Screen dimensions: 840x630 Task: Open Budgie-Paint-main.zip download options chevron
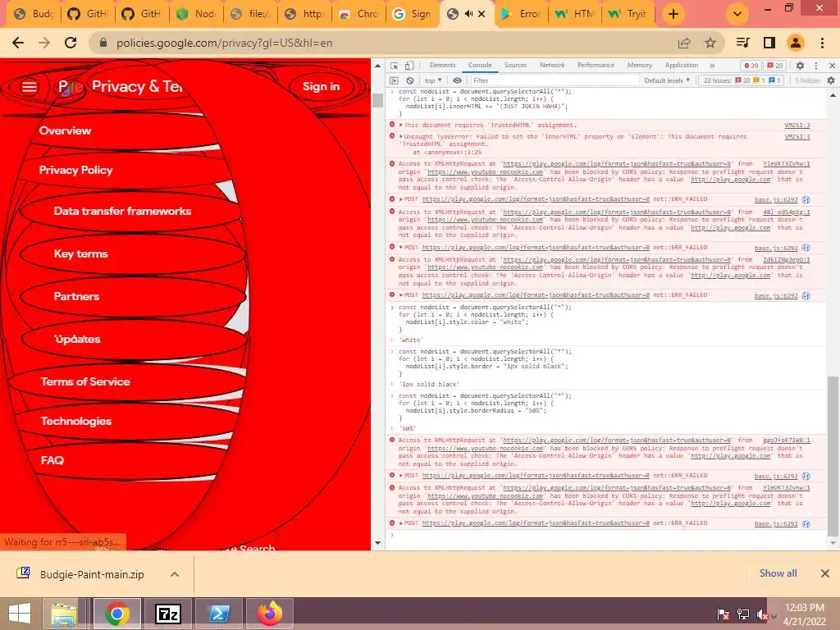click(174, 574)
